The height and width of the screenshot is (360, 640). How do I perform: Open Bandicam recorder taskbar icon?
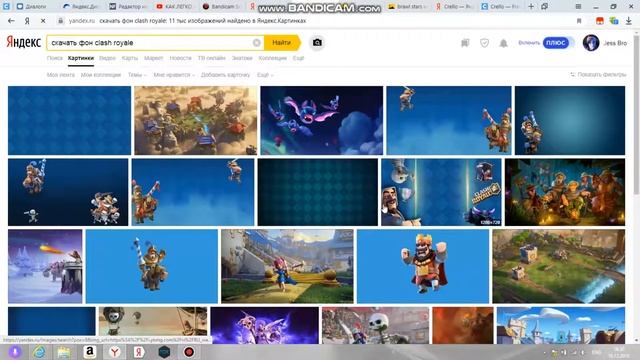click(189, 352)
